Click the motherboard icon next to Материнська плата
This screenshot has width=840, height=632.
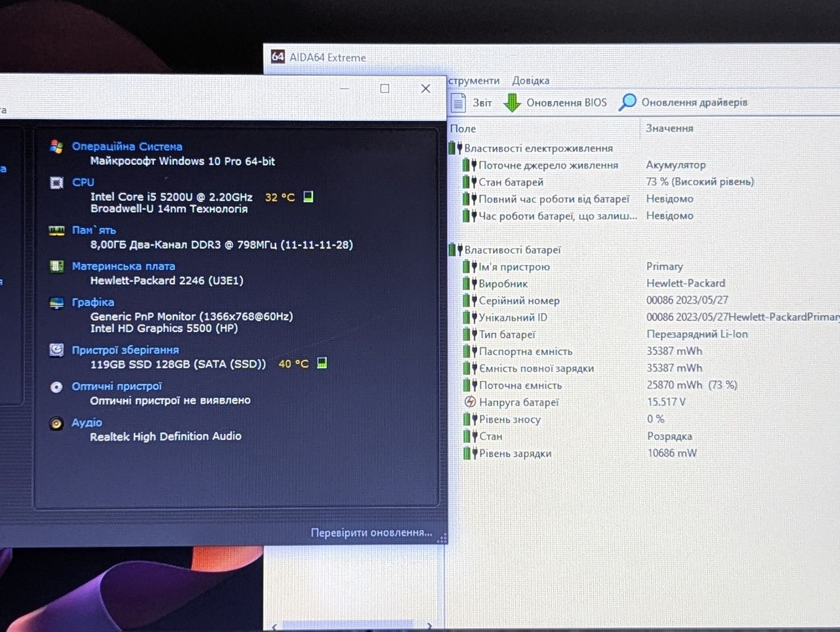tap(56, 266)
